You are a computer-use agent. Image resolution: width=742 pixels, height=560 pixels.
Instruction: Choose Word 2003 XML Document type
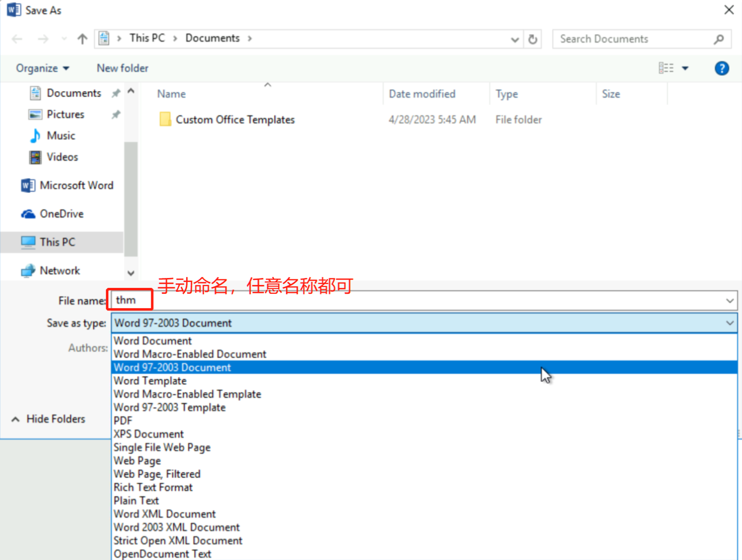click(x=424, y=527)
